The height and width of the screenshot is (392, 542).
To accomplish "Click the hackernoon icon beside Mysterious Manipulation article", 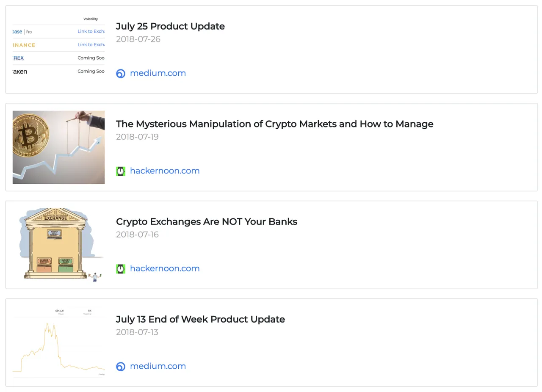I will 121,171.
